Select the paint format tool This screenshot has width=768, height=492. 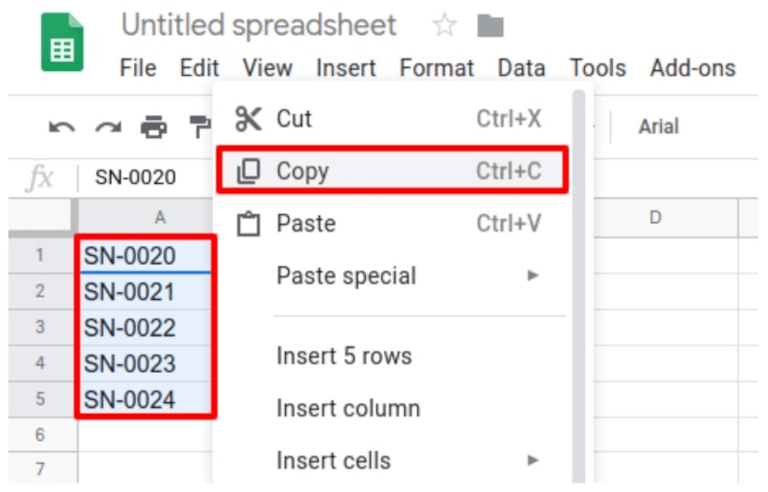pos(201,128)
